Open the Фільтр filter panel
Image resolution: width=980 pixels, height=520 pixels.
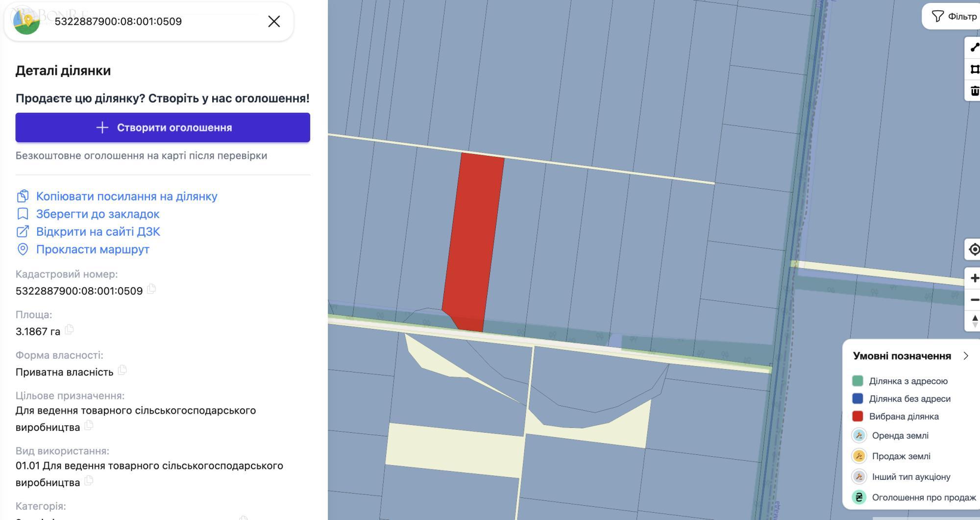point(954,17)
